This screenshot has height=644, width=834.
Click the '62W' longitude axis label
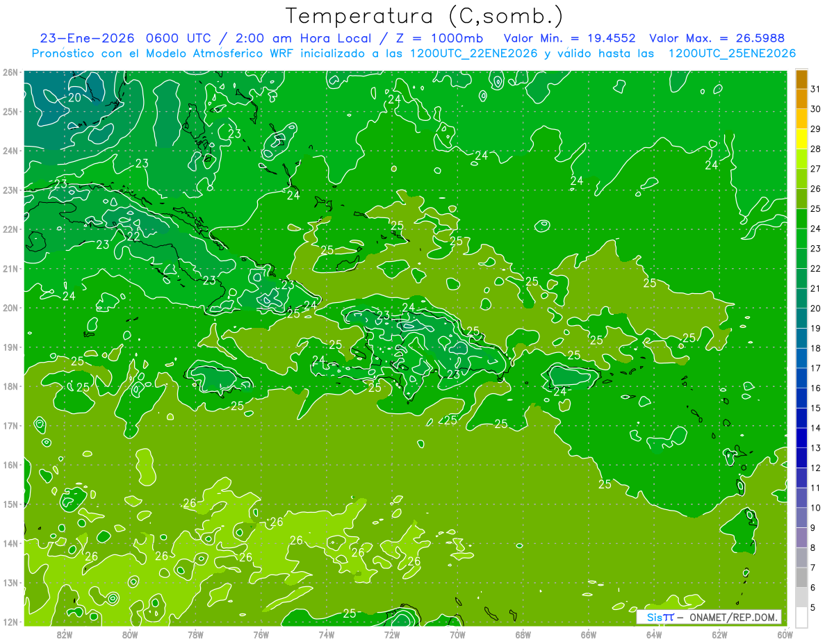719,634
